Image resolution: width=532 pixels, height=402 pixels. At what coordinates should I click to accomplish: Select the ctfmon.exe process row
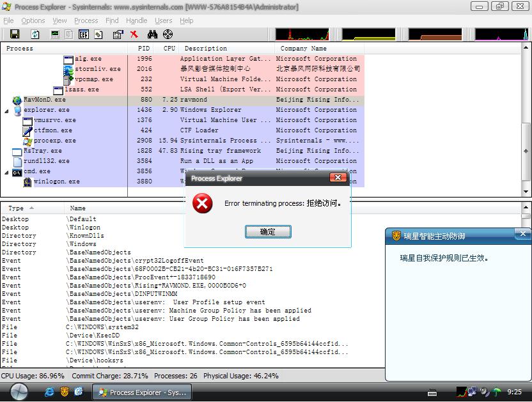point(182,130)
